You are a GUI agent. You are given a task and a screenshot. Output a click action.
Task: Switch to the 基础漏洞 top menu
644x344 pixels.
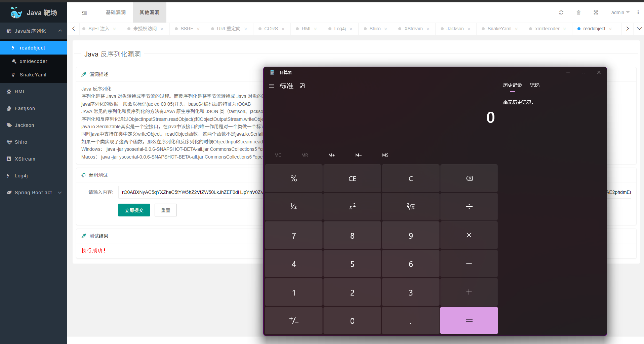pos(116,12)
